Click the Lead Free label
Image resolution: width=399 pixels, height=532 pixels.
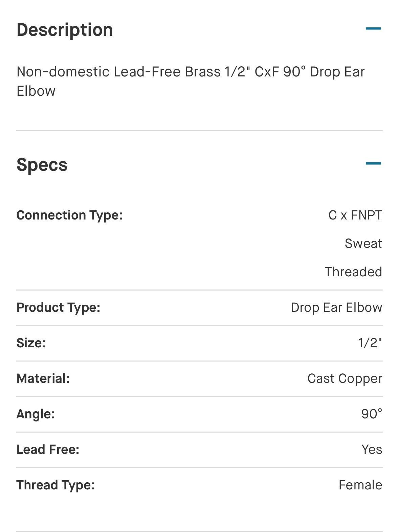(x=48, y=449)
